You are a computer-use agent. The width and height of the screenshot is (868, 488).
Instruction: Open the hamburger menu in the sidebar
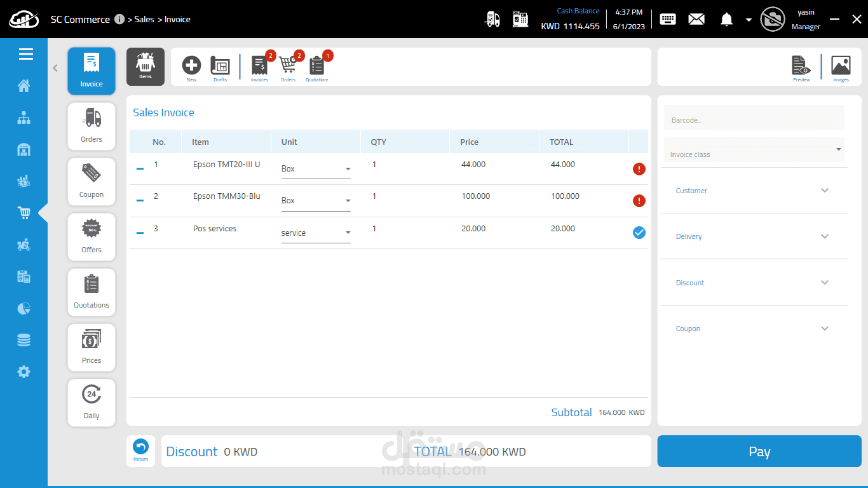(26, 54)
